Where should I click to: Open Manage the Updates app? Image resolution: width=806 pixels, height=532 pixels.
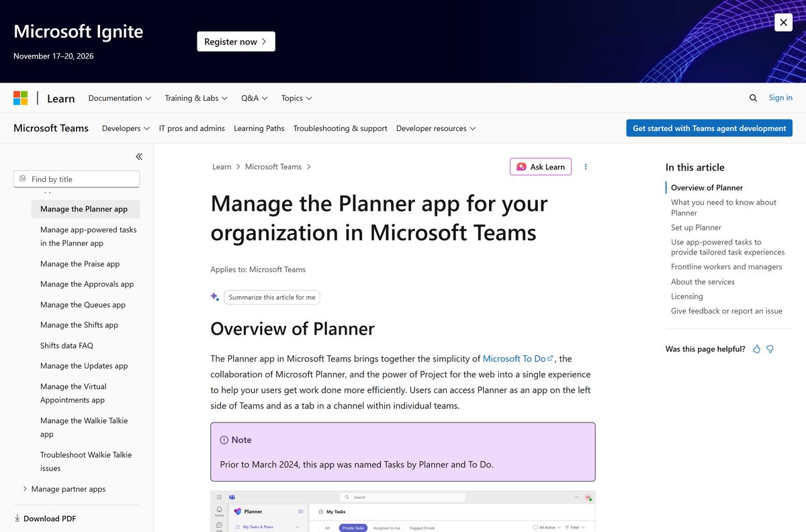pos(84,366)
